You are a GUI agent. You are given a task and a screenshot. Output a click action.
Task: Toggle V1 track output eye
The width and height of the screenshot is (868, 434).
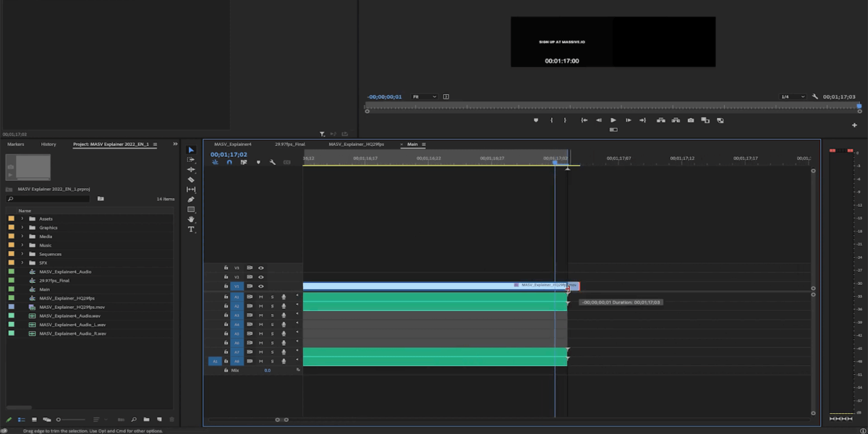[x=261, y=286]
